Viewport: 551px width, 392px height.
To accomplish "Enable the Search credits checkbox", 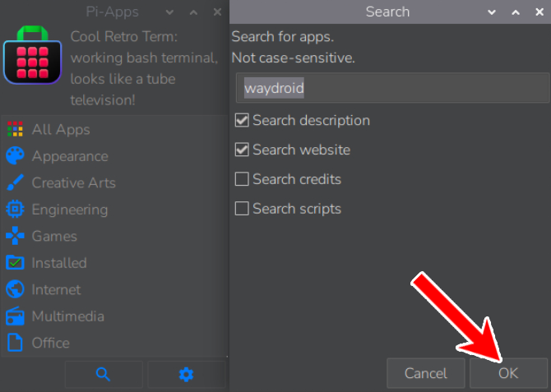I will coord(242,179).
